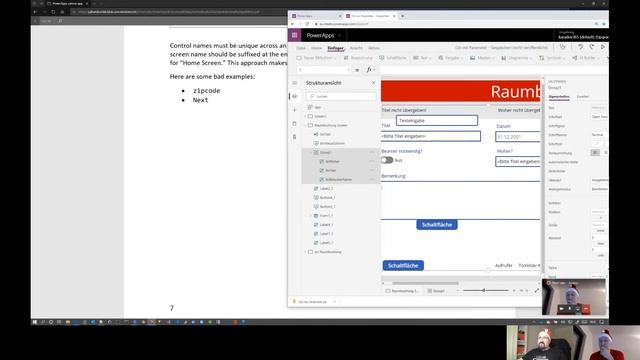Open the Neuer Bildschirm dropdown
The width and height of the screenshot is (640, 360).
pos(316,58)
